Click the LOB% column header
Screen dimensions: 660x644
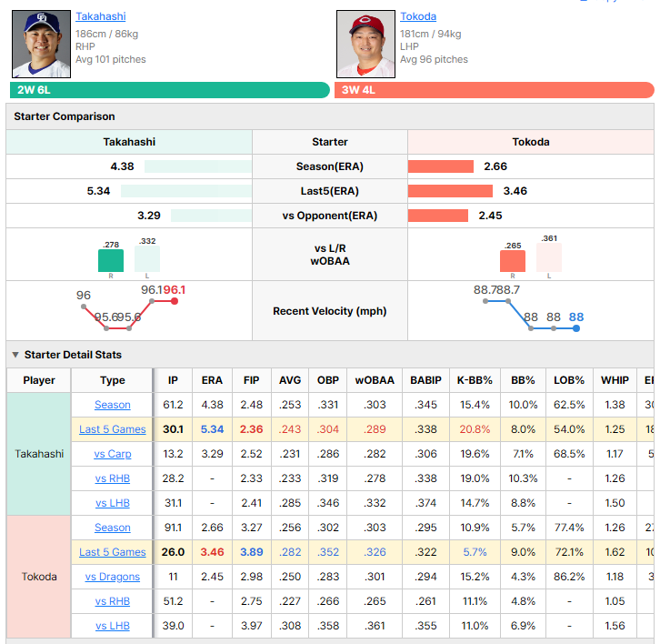tap(569, 380)
